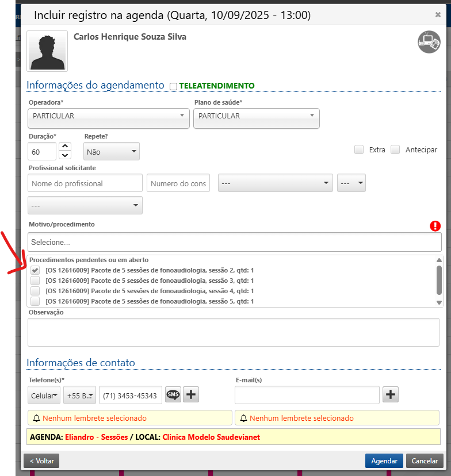Open the Motivo/procedimento Selecione field
The height and width of the screenshot is (476, 451).
pos(235,242)
